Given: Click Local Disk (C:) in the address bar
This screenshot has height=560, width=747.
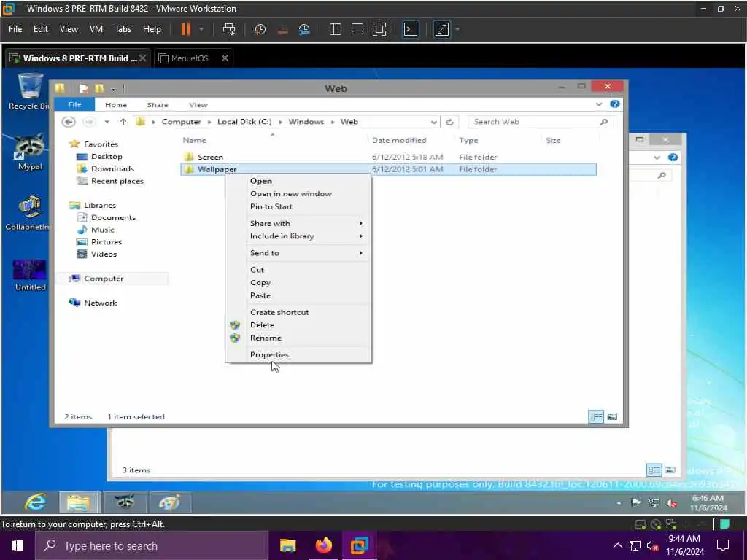Looking at the screenshot, I should pyautogui.click(x=244, y=122).
